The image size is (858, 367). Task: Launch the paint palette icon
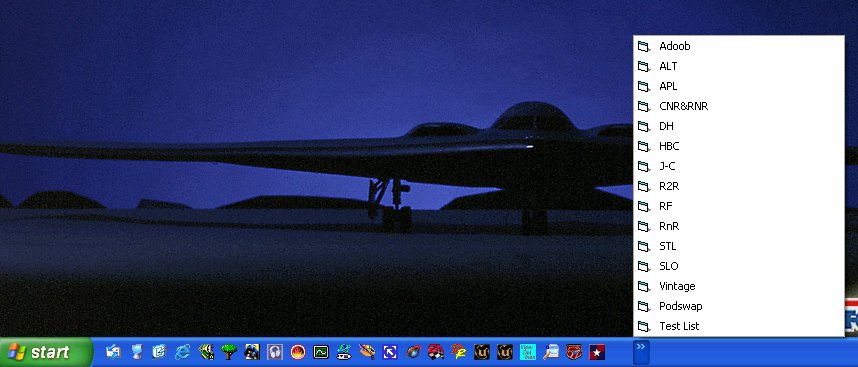pos(367,351)
